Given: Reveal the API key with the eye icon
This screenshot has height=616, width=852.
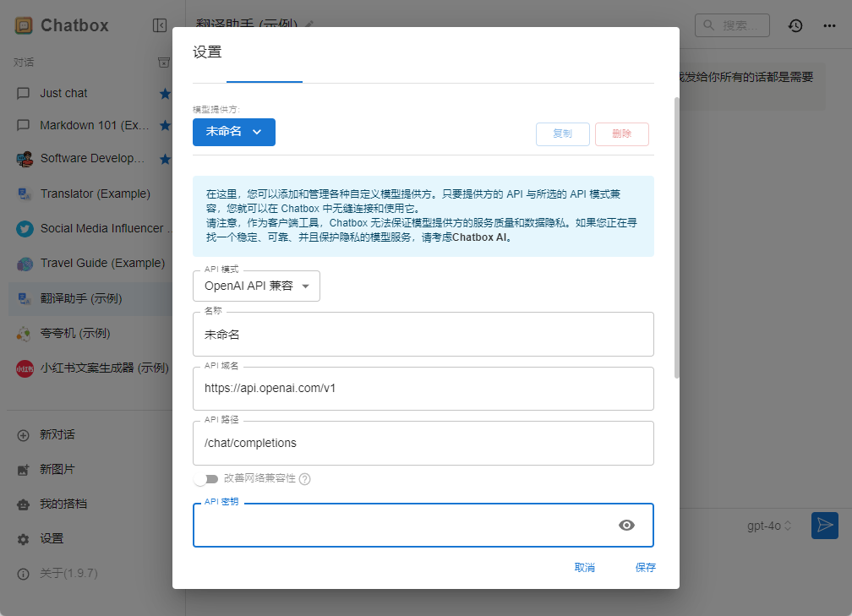Looking at the screenshot, I should (x=626, y=525).
